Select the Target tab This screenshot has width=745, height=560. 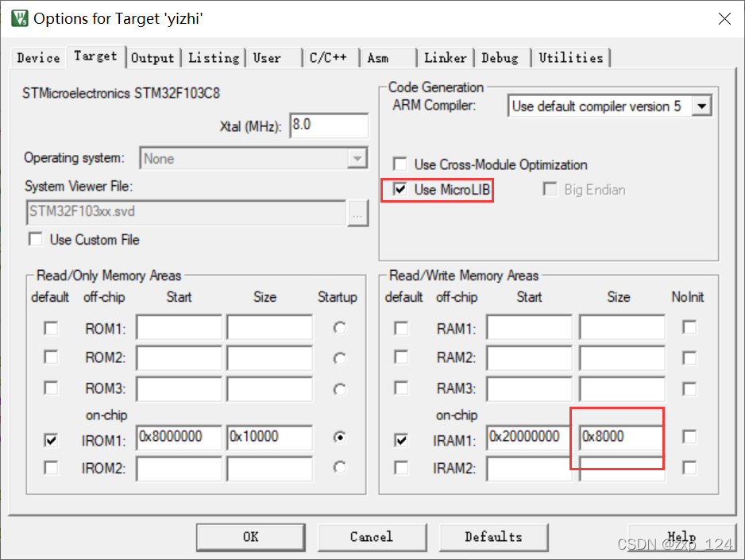[x=95, y=56]
